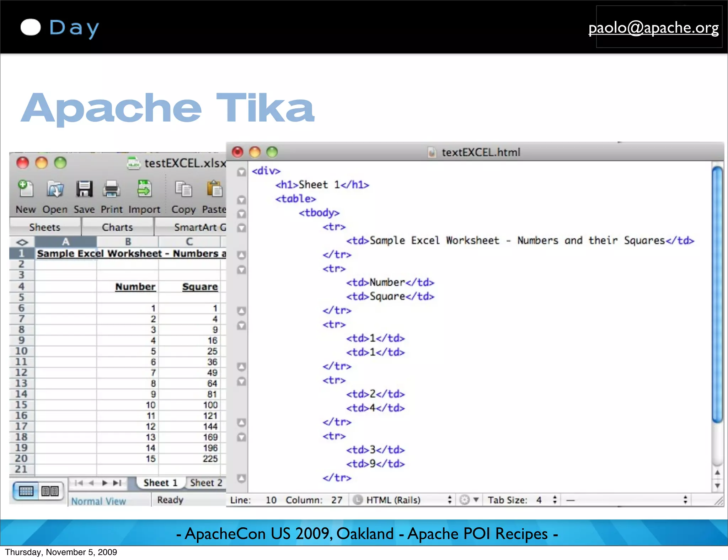Screen dimensions: 728x560
Task: Select row 20 header in spreadsheet
Action: point(22,458)
